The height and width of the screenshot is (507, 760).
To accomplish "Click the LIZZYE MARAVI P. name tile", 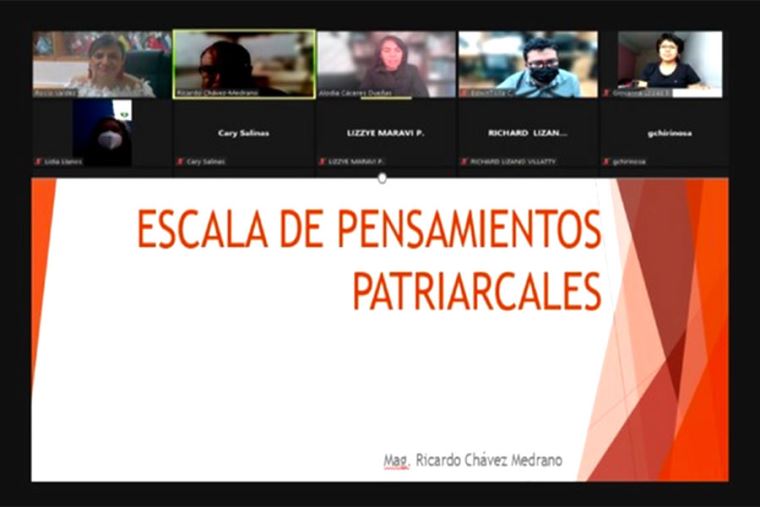I will pos(386,132).
